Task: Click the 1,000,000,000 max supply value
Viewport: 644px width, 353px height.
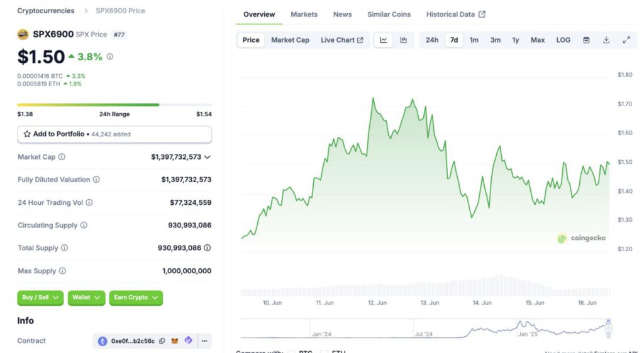Action: pos(187,271)
